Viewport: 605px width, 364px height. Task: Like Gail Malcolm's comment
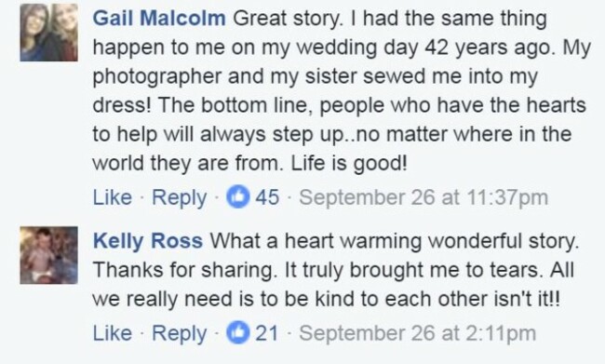(x=113, y=197)
